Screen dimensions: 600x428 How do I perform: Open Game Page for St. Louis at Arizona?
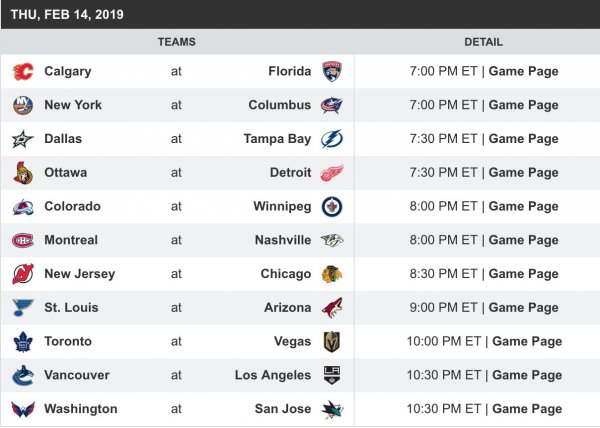point(523,308)
